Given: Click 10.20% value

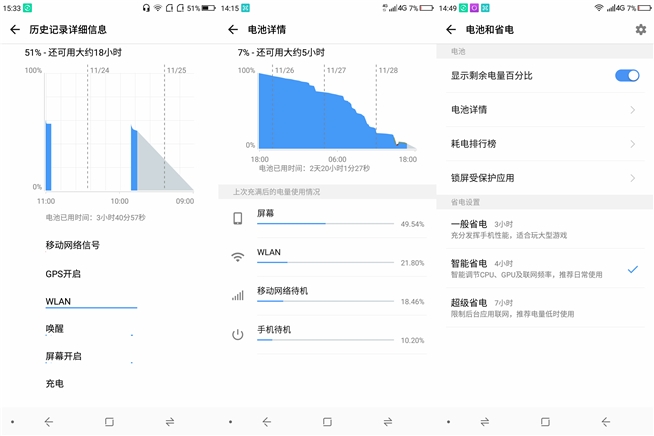Looking at the screenshot, I should (412, 340).
